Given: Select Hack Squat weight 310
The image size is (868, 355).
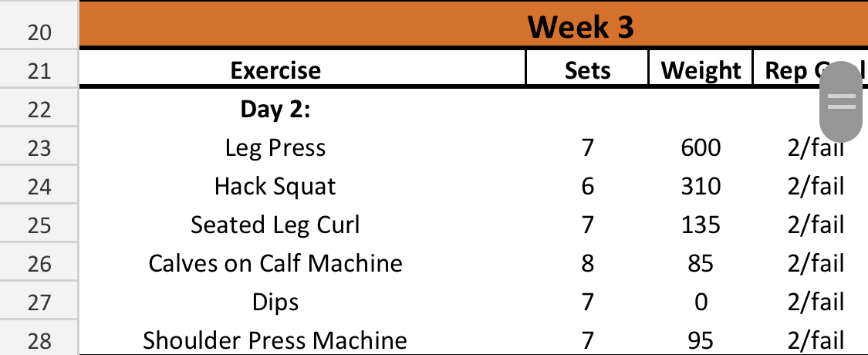Looking at the screenshot, I should click(x=701, y=186).
